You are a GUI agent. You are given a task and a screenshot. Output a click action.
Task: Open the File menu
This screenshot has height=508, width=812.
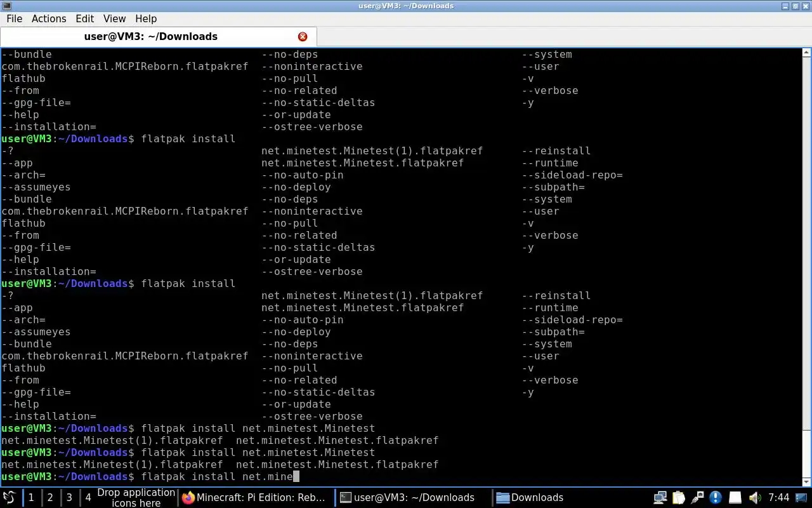[x=14, y=18]
